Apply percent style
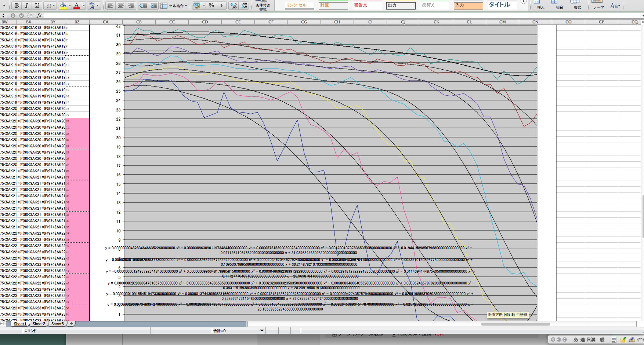Viewport: 644px width, 345px height. coord(211,5)
